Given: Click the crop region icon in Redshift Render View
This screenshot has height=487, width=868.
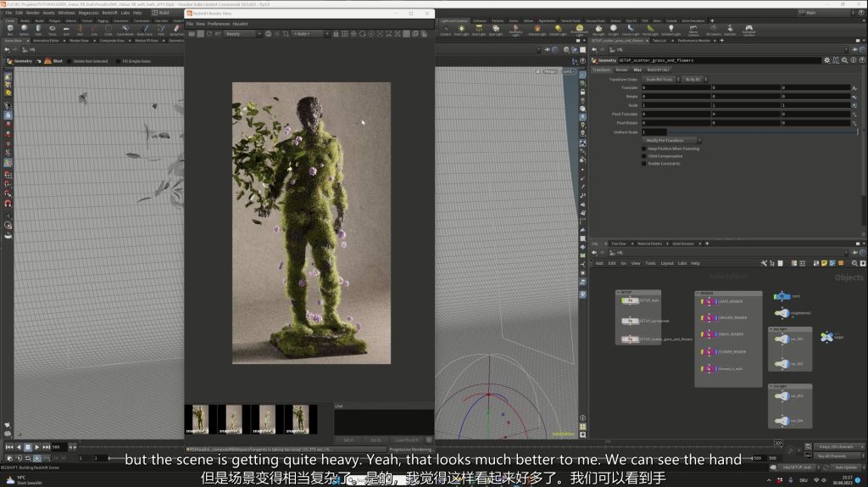Looking at the screenshot, I should coord(286,34).
